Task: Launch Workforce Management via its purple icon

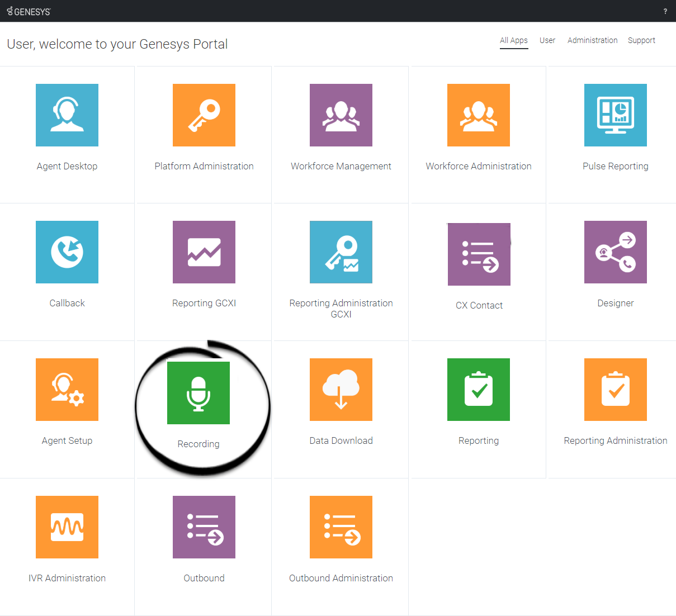Action: pos(341,115)
